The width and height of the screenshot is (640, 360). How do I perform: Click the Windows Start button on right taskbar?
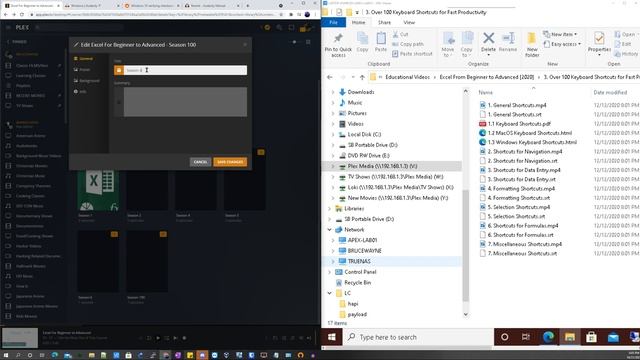pos(331,337)
